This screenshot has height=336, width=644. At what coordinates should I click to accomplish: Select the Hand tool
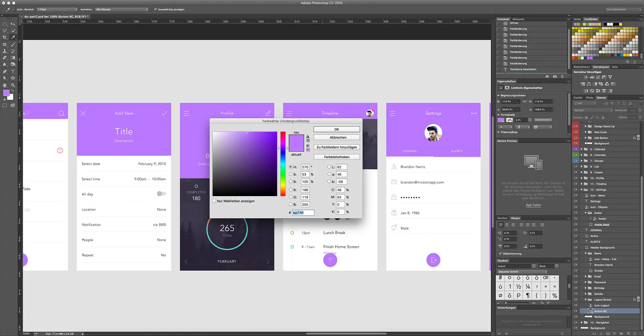(5, 85)
